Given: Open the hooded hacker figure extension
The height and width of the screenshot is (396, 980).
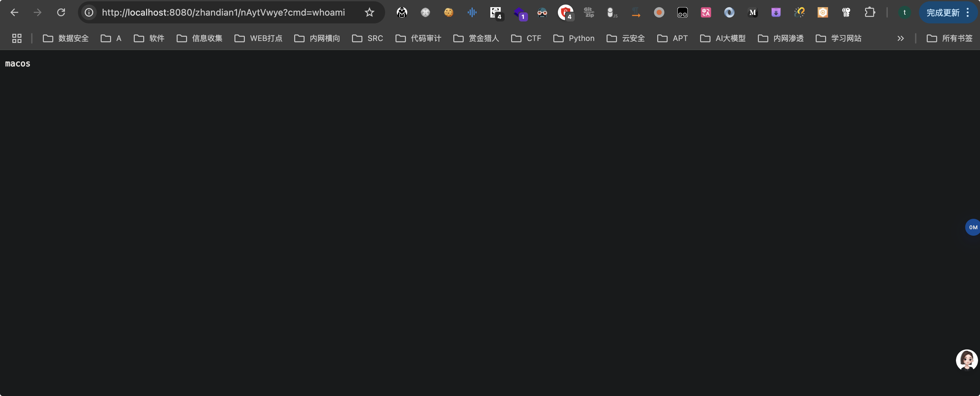Looking at the screenshot, I should coord(402,13).
